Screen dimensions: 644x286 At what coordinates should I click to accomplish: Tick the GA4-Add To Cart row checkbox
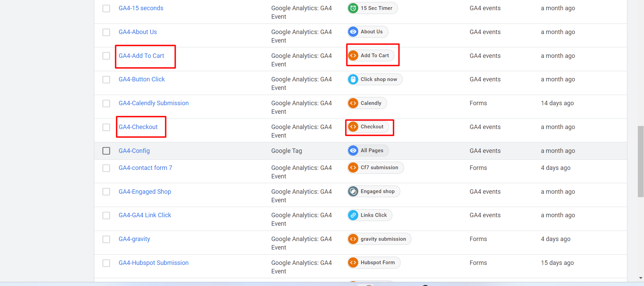click(106, 56)
